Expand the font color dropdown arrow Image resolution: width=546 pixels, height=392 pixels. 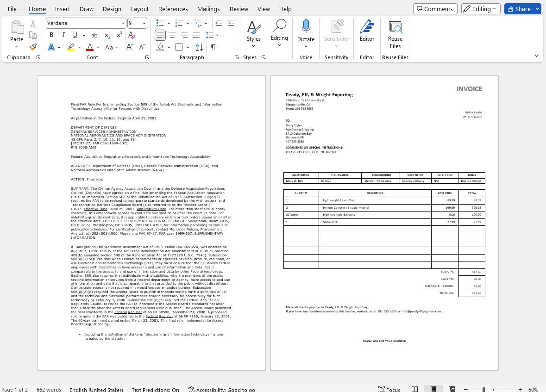(98, 47)
